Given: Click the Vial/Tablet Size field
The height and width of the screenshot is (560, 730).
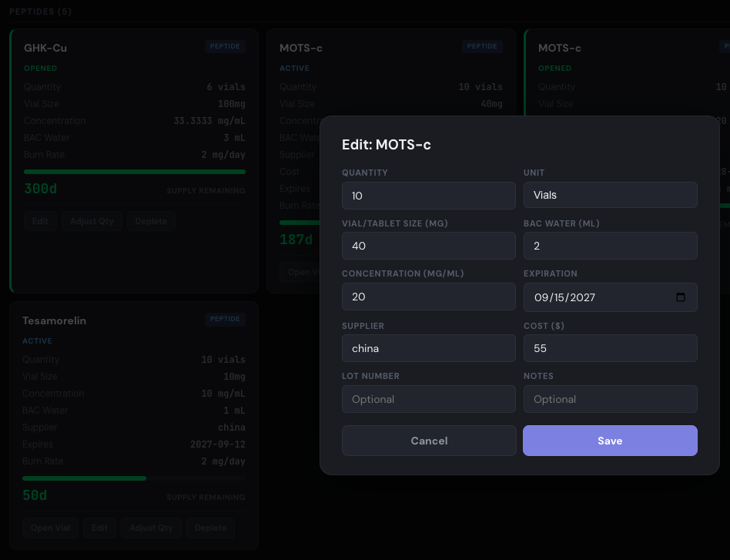Looking at the screenshot, I should 429,246.
